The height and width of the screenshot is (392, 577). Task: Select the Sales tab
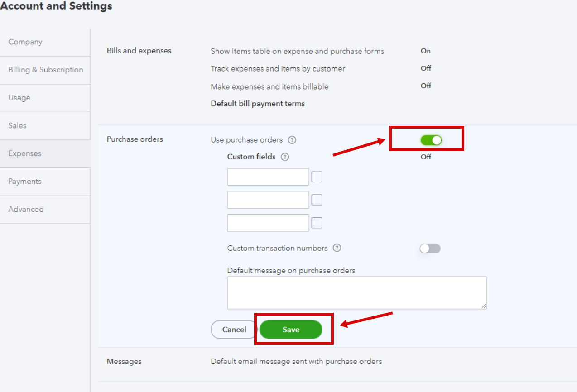pos(45,126)
